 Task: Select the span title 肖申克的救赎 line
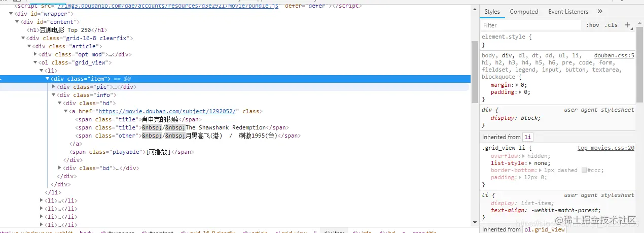coord(138,119)
